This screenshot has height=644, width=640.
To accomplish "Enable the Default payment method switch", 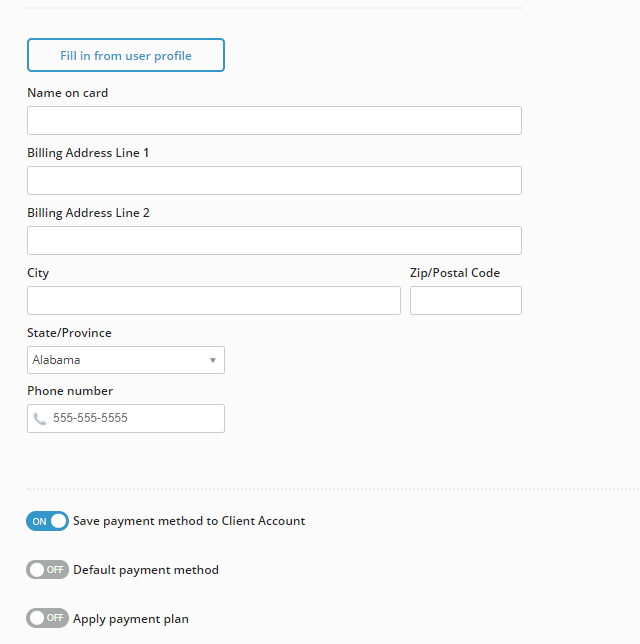I will [47, 570].
